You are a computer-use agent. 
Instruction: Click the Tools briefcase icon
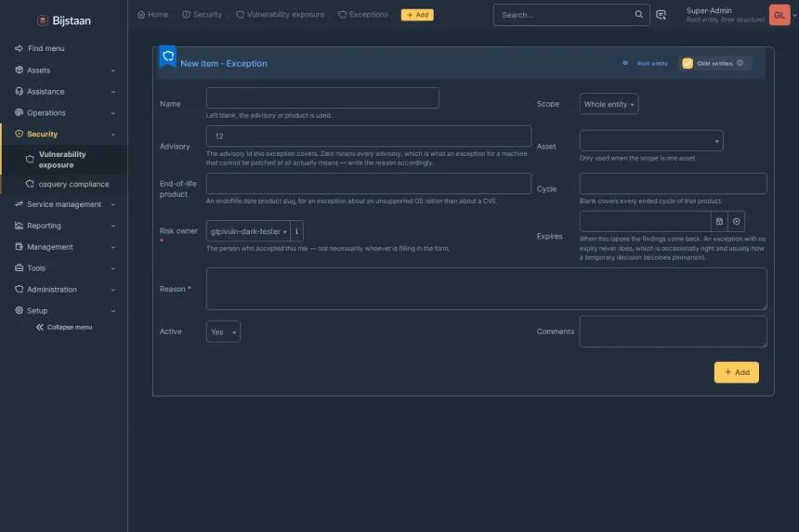(20, 267)
